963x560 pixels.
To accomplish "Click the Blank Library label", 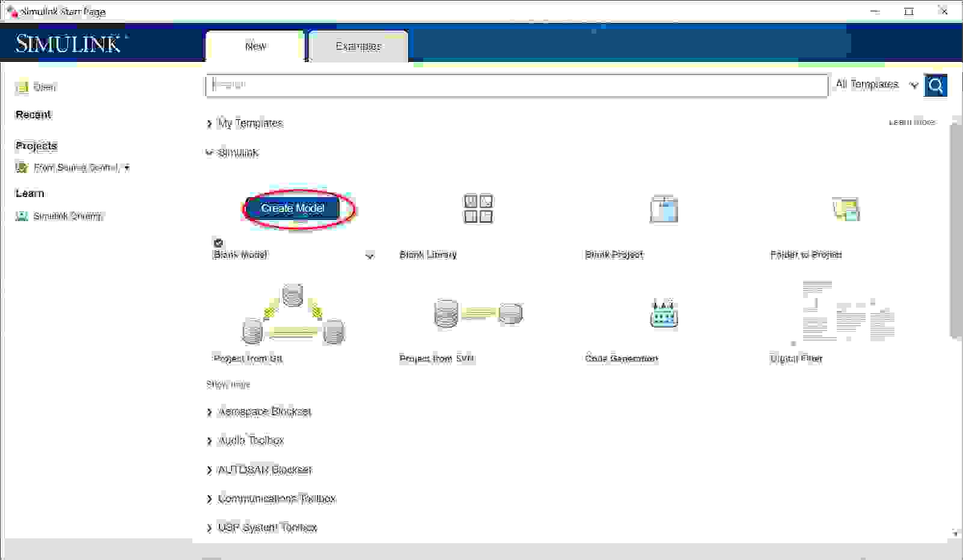I will tap(428, 255).
